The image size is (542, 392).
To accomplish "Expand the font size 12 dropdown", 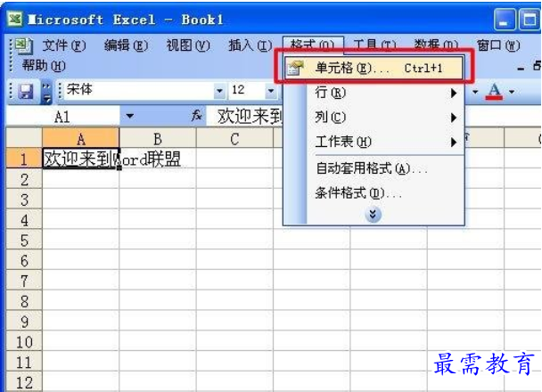I will tap(271, 91).
